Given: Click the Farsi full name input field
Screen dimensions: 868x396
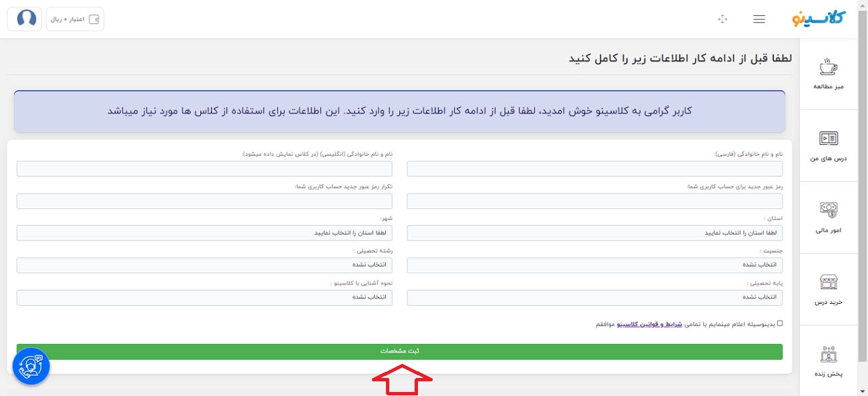Looking at the screenshot, I should (594, 168).
